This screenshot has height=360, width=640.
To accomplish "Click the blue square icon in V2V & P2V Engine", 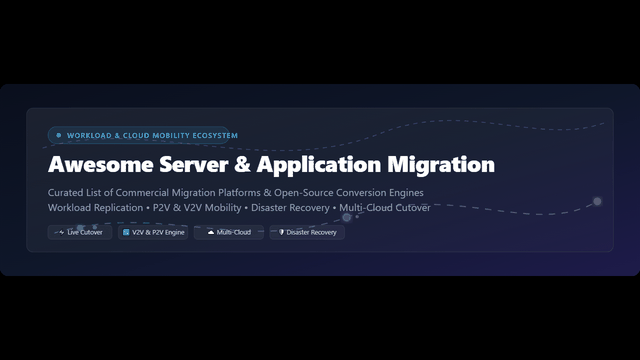I will point(126,232).
